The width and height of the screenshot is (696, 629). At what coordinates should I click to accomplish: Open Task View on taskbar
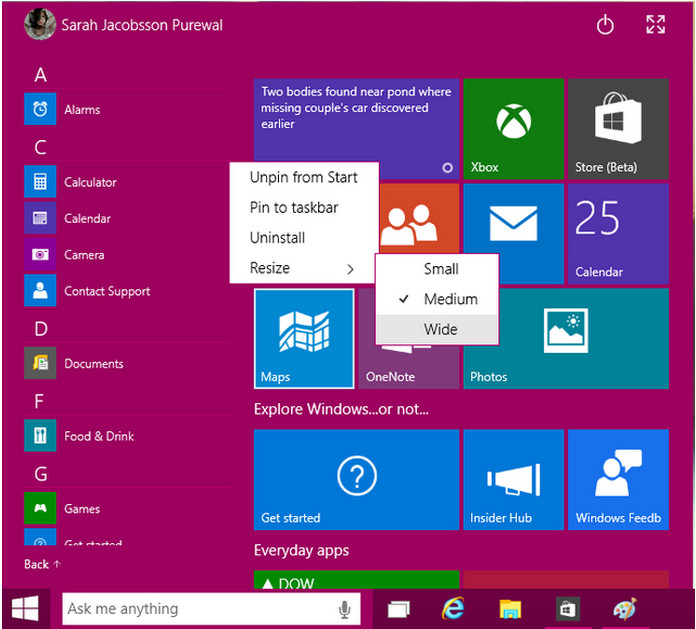point(399,609)
